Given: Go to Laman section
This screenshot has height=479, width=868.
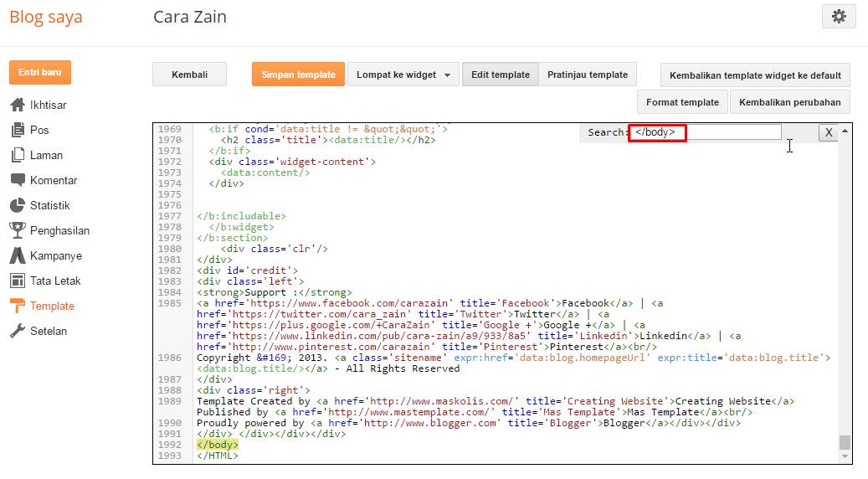Looking at the screenshot, I should coord(46,155).
